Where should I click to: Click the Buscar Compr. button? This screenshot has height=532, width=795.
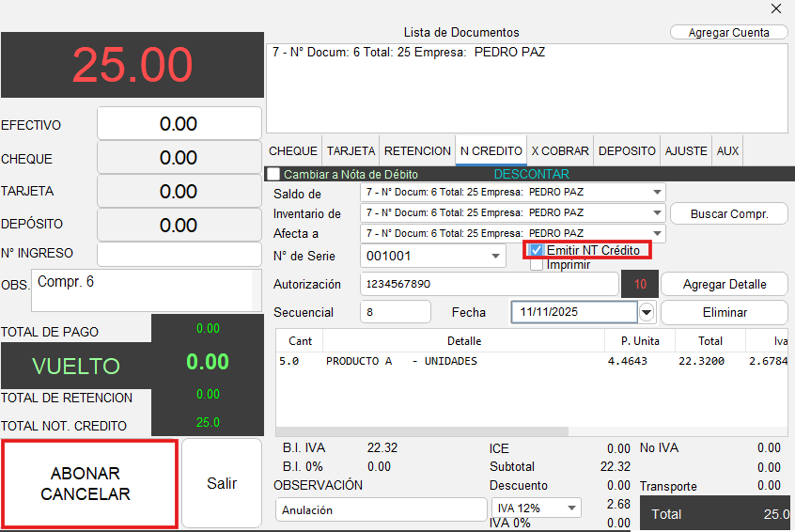[x=728, y=213]
